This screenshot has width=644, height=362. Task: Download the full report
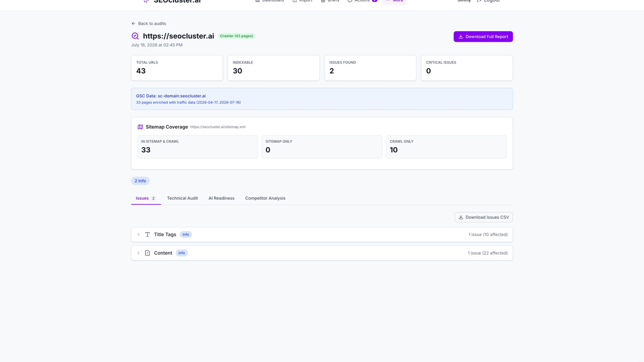(483, 37)
